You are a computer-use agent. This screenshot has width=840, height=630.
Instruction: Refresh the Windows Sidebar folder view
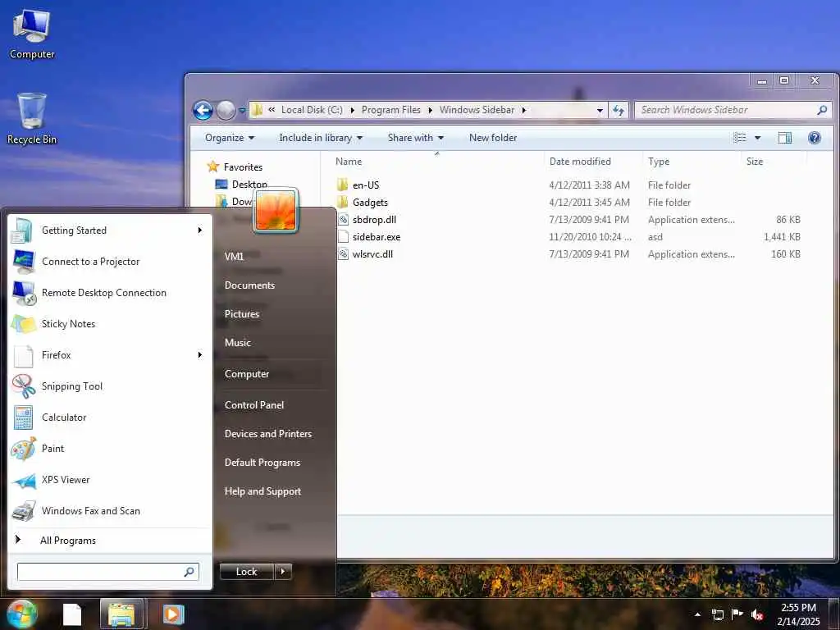[619, 111]
